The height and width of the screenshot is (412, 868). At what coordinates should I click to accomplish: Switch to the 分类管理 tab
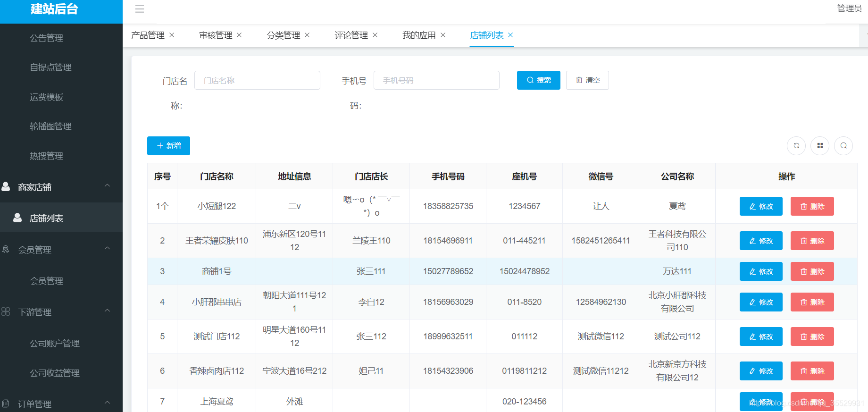(x=284, y=35)
